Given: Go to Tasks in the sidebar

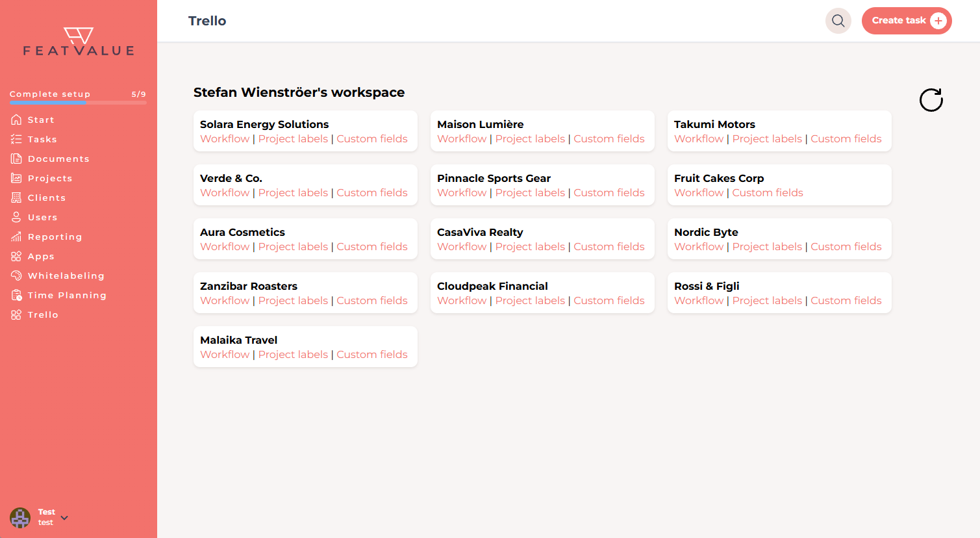Looking at the screenshot, I should (x=42, y=139).
